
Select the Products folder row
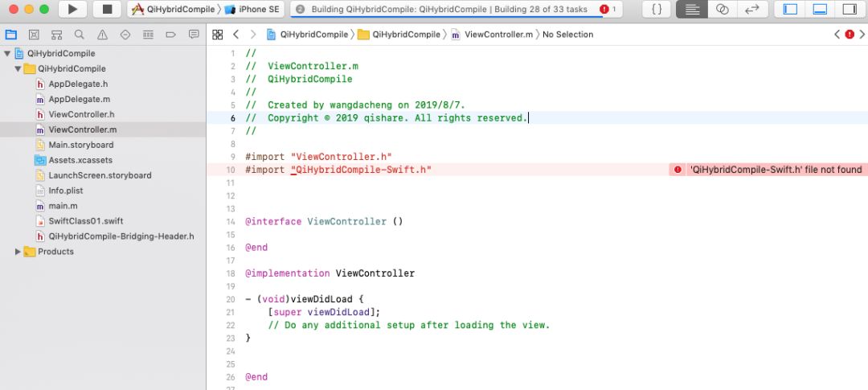pos(103,252)
